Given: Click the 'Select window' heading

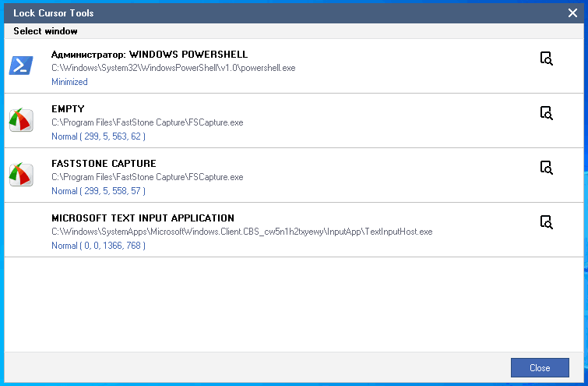Looking at the screenshot, I should (x=45, y=31).
